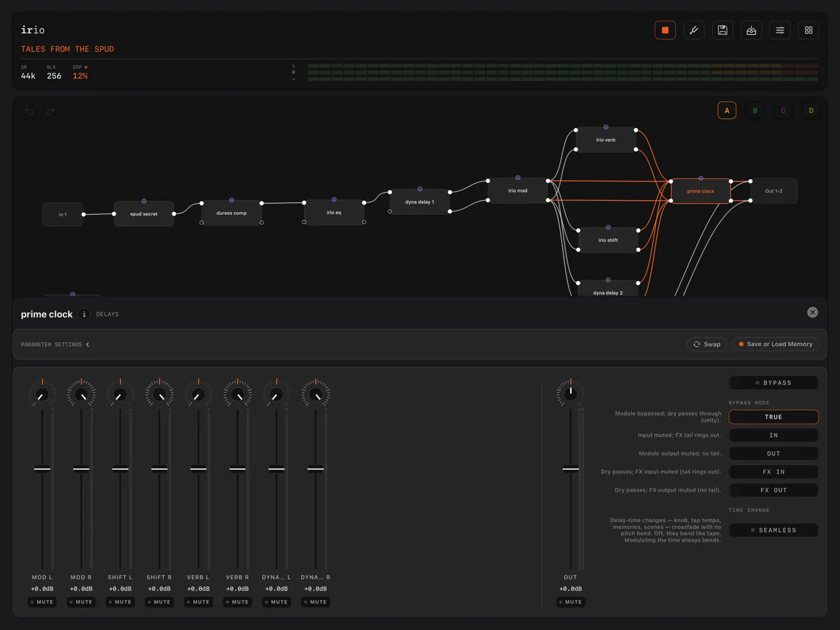This screenshot has width=840, height=630.
Task: Undo the last graph edit
Action: 29,111
